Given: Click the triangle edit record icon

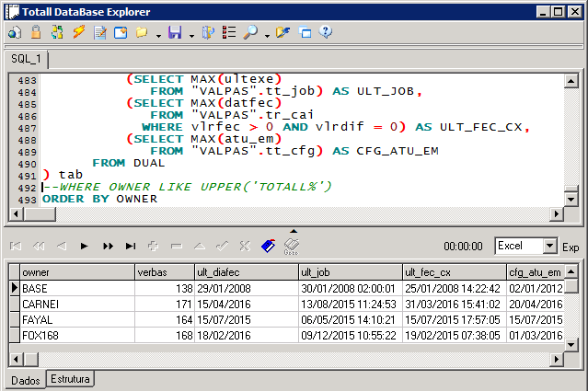Looking at the screenshot, I should (200, 246).
